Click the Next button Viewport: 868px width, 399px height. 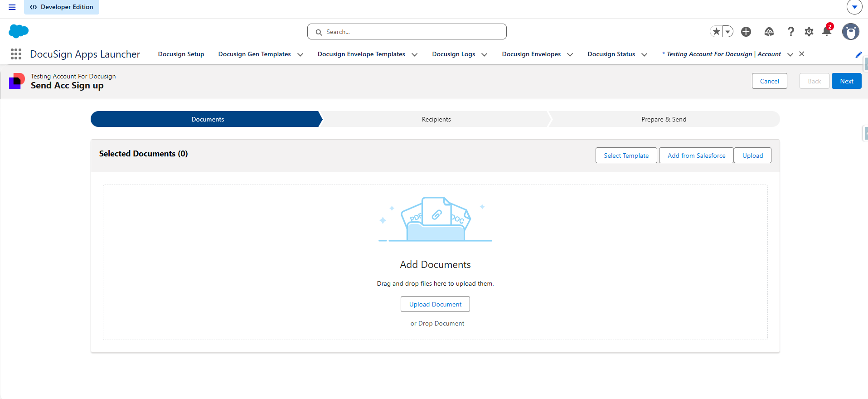tap(846, 81)
